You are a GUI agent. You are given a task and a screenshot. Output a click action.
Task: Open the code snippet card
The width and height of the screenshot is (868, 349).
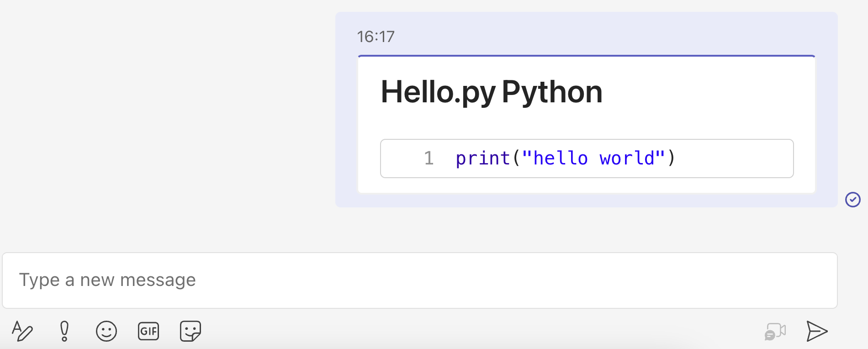[x=587, y=124]
